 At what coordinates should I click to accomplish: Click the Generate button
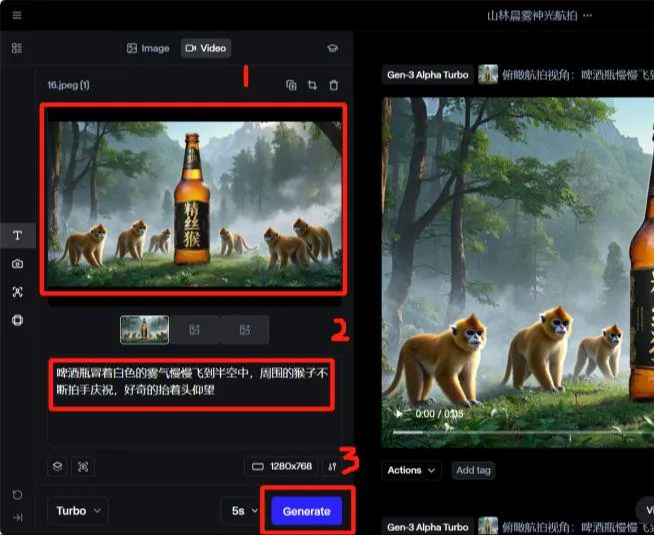point(307,511)
